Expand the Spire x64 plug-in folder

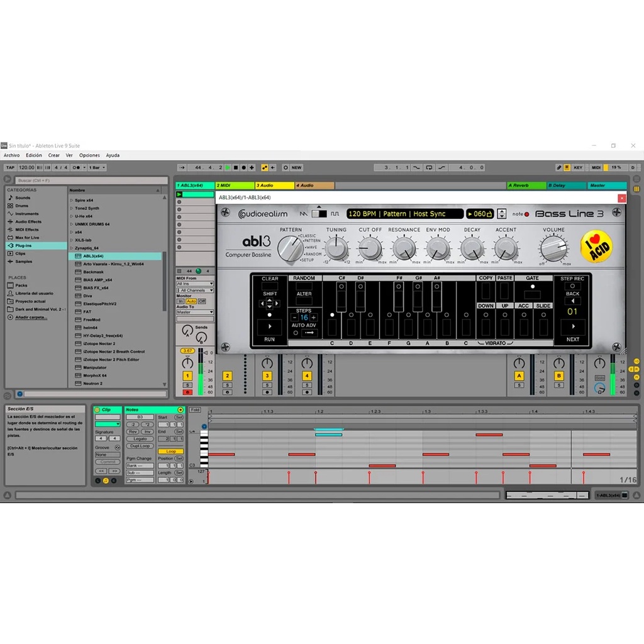[x=72, y=200]
